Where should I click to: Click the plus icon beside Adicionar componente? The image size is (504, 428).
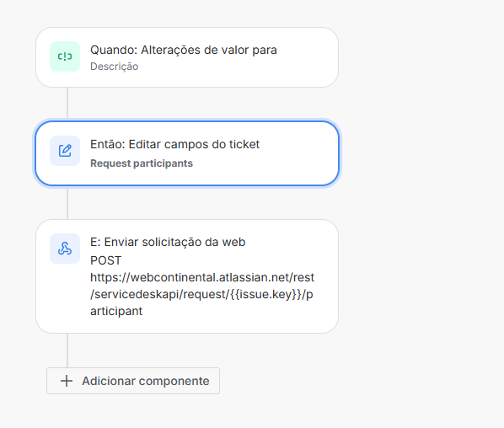coord(67,381)
